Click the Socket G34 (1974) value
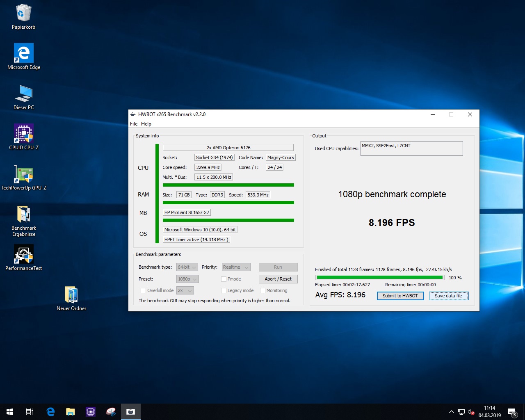 point(215,157)
